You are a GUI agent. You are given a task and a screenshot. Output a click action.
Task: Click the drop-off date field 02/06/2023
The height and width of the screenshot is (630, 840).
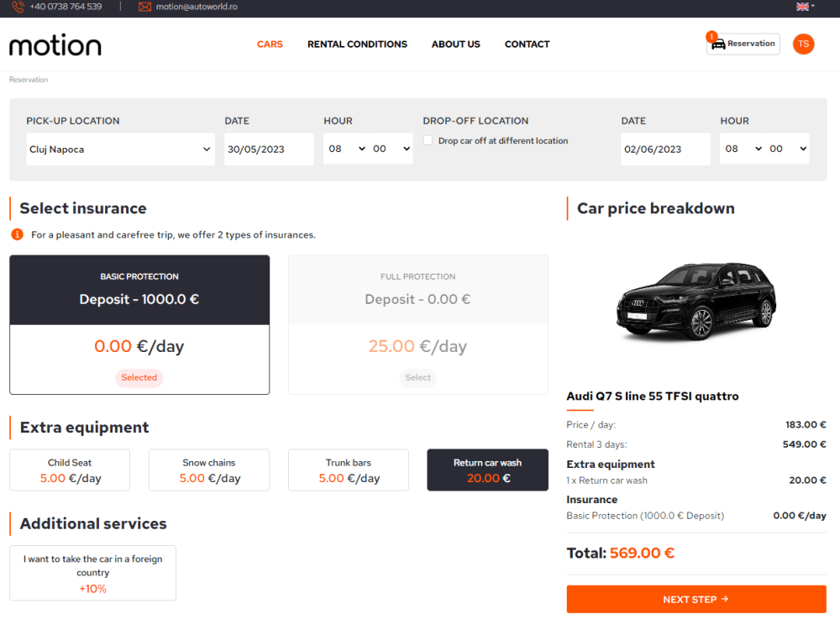[665, 150]
